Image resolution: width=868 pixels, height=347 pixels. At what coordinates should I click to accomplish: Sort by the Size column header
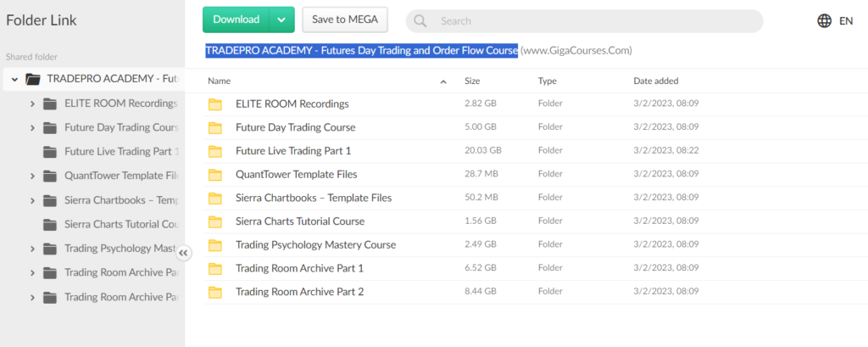[x=472, y=81]
